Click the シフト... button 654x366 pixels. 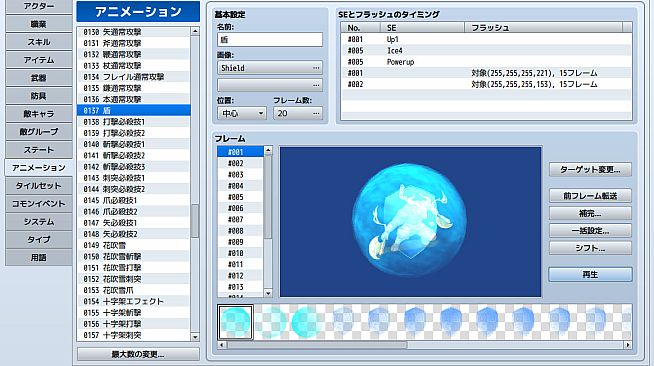590,248
